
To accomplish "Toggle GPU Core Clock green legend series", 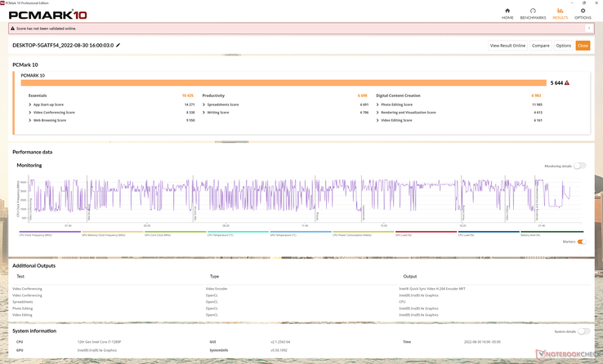I will coord(176,233).
